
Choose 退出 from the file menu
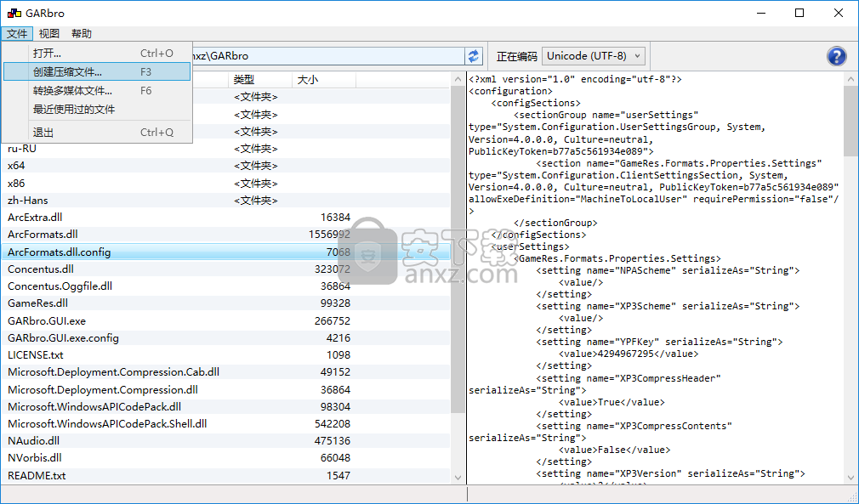[97, 133]
